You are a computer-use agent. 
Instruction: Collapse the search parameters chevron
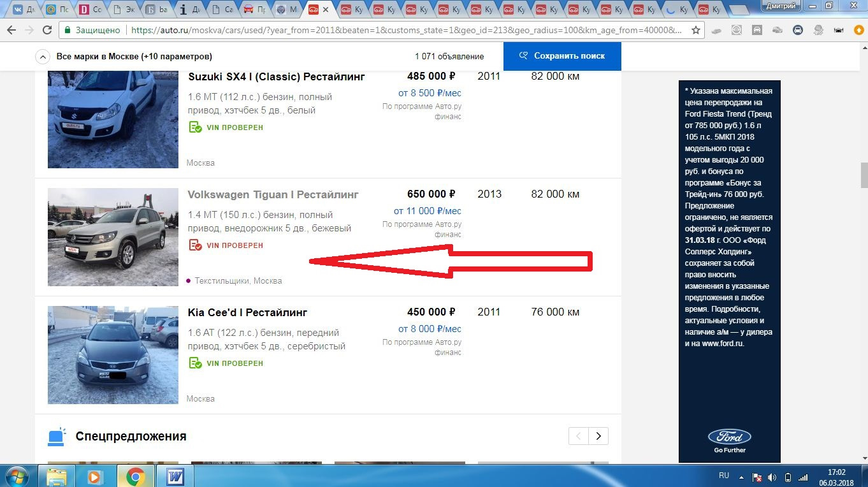(x=42, y=57)
